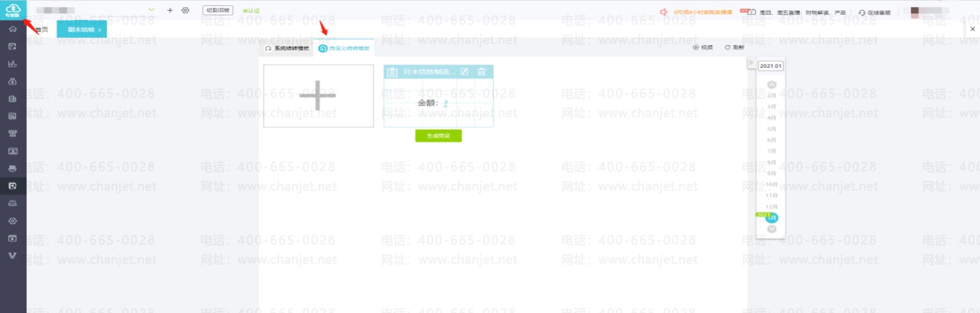Switch to 系统结转模板 tab

pyautogui.click(x=287, y=48)
